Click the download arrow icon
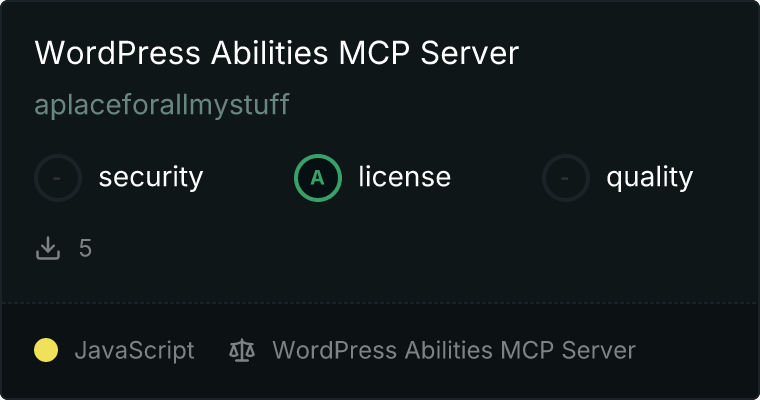Image resolution: width=760 pixels, height=400 pixels. 48,248
